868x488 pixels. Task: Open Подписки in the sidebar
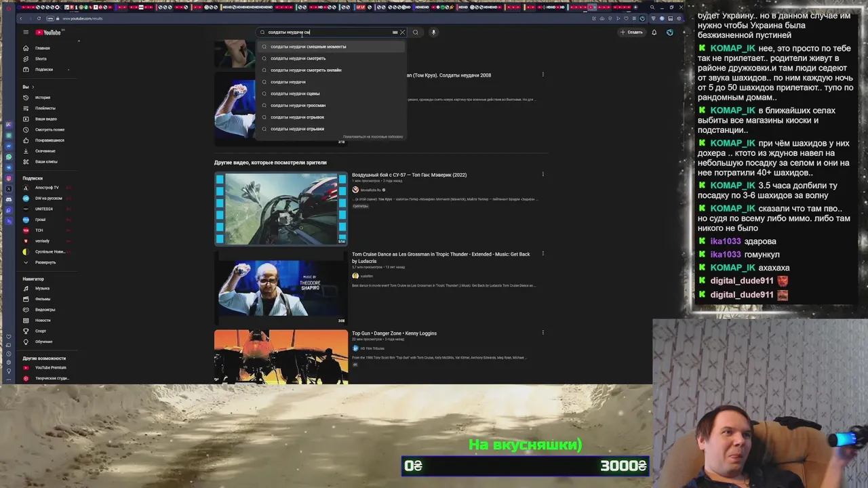tap(43, 69)
